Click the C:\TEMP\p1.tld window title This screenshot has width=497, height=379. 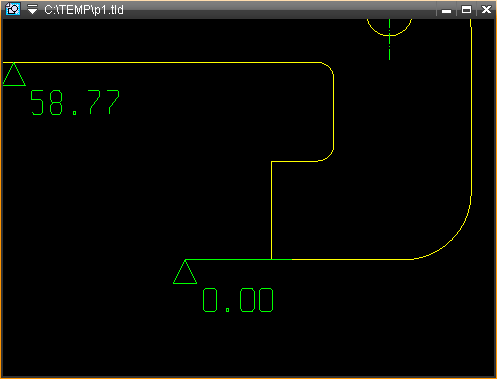(84, 10)
